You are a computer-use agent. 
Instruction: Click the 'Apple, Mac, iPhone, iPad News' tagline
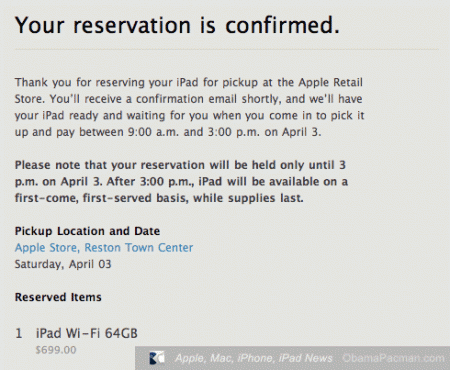pos(254,358)
